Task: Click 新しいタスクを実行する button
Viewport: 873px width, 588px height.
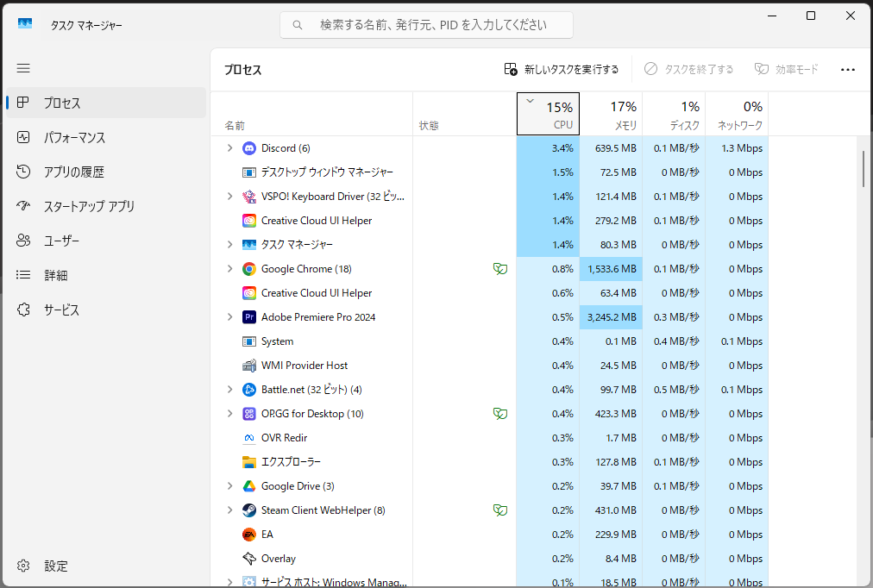Action: coord(562,69)
